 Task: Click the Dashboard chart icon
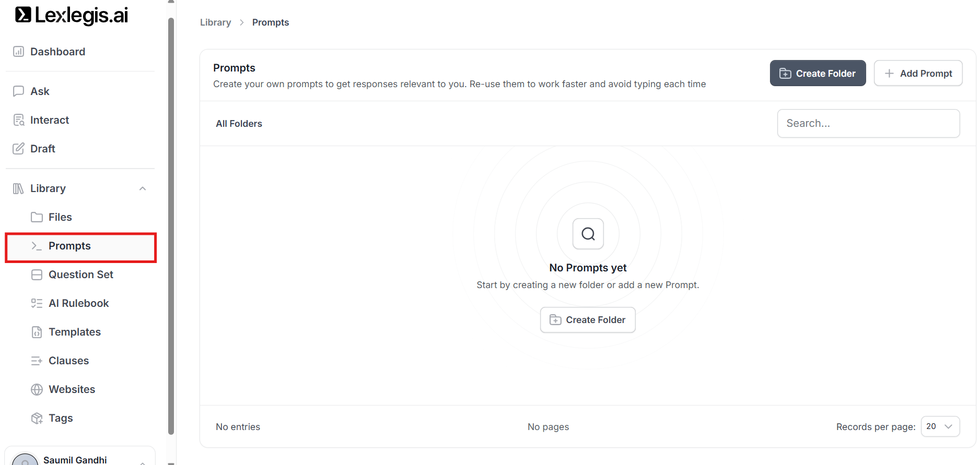(18, 52)
